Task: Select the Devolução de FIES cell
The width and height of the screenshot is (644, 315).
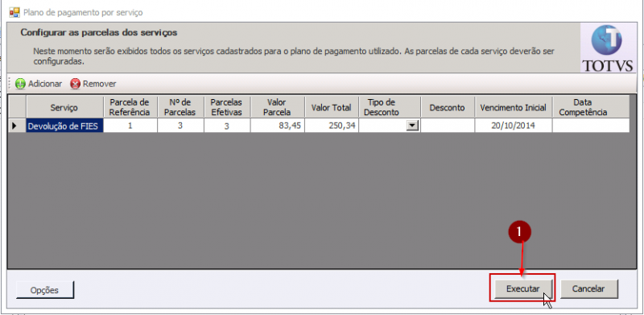Action: 65,126
